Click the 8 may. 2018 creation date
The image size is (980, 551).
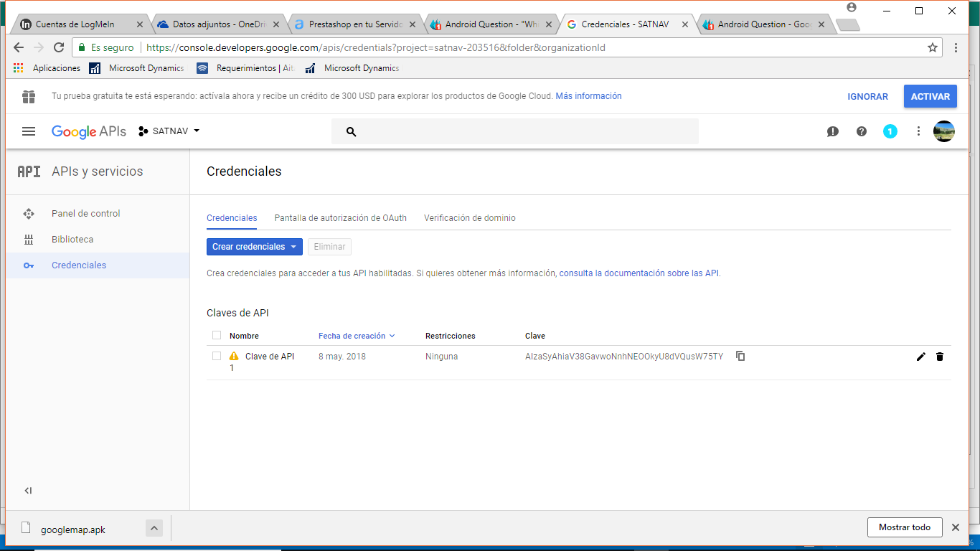click(342, 357)
